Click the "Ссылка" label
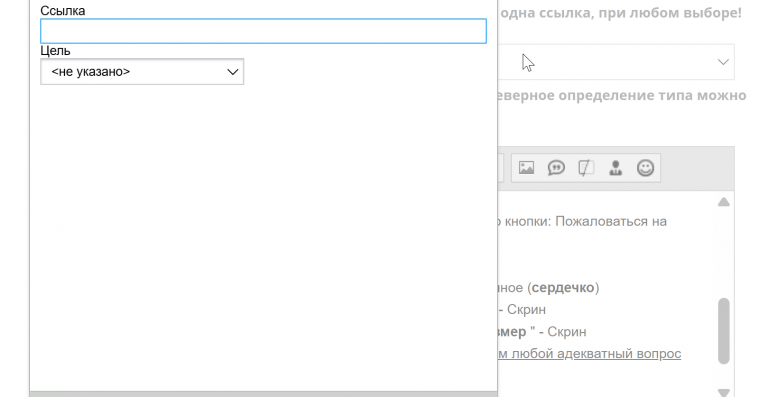Viewport: 768px width, 397px height. (x=63, y=11)
